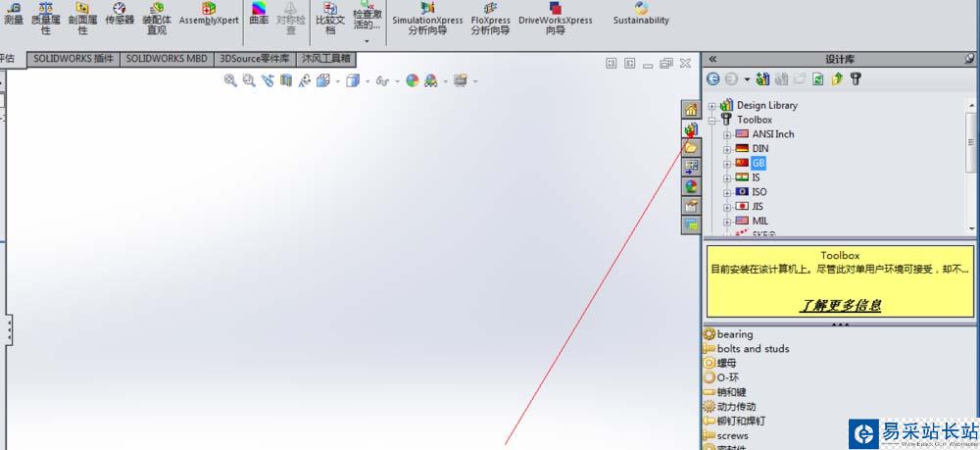Image resolution: width=980 pixels, height=450 pixels.
Task: Open the SOLIDWORKS Forum task pane tab
Action: click(x=691, y=225)
